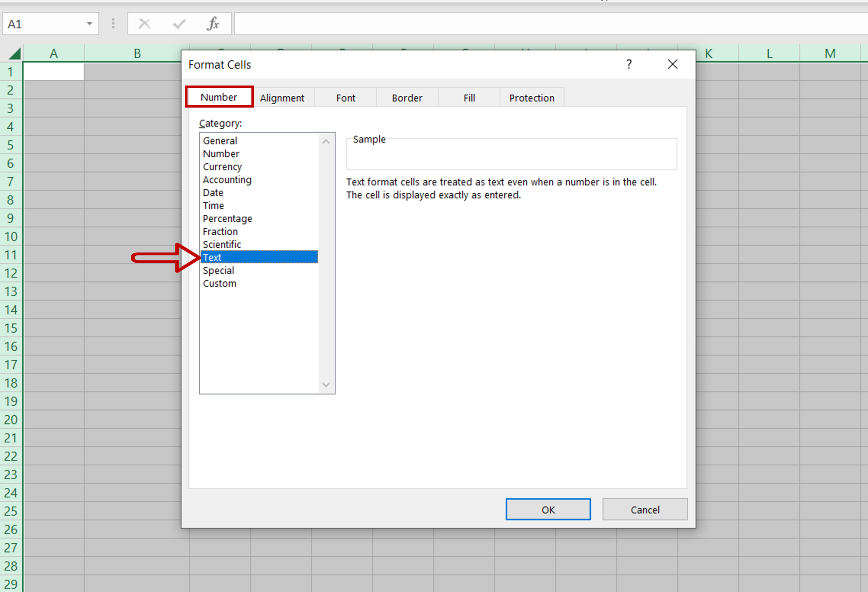Open the Name Box dropdown arrow

tap(89, 24)
